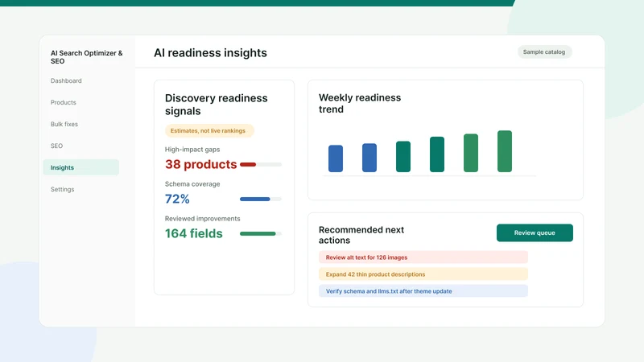Viewport: 644px width, 362px height.
Task: Click the blue Schema coverage progress bar
Action: click(261, 199)
